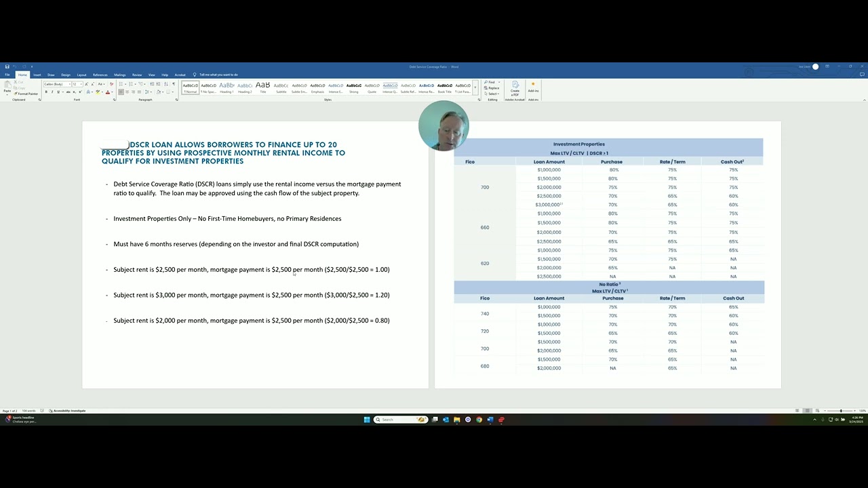Click the Save icon in Quick Access
The width and height of the screenshot is (868, 488).
(7, 66)
